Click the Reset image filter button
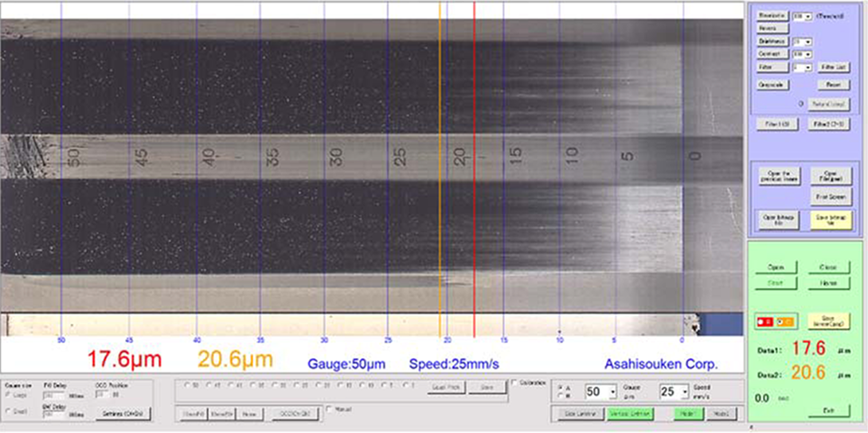This screenshot has width=868, height=433. tap(833, 84)
